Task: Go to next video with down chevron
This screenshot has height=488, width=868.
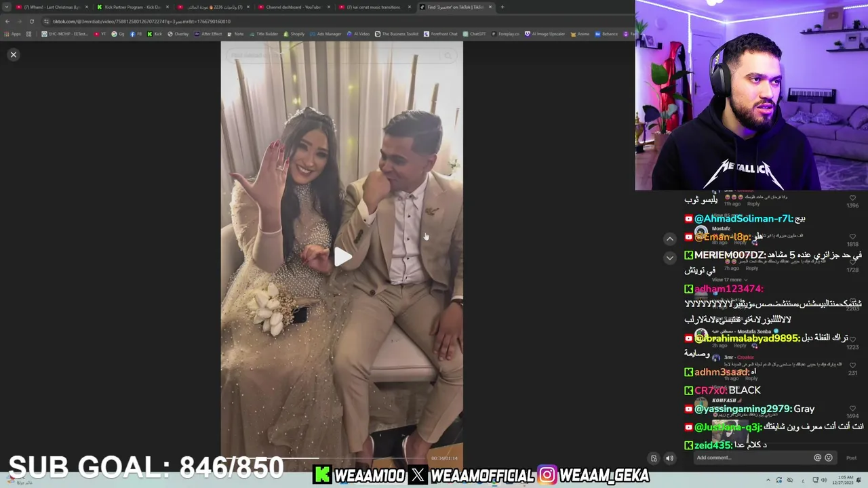Action: tap(669, 258)
